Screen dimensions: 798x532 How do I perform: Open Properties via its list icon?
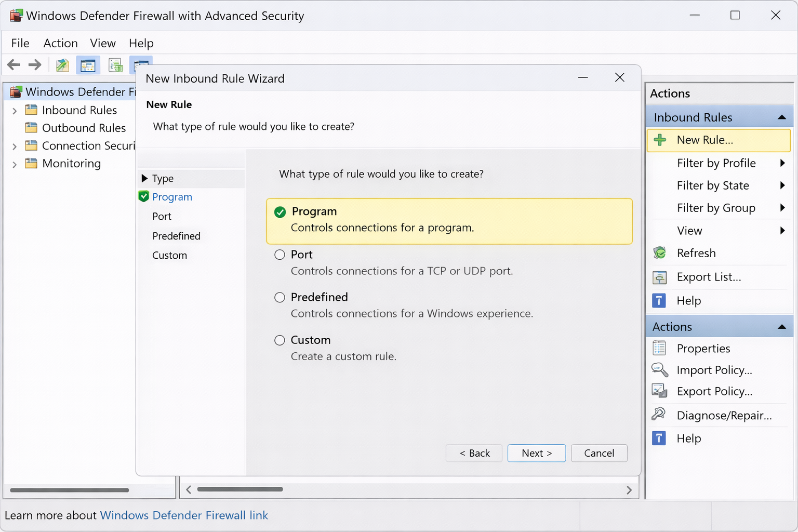coord(659,348)
